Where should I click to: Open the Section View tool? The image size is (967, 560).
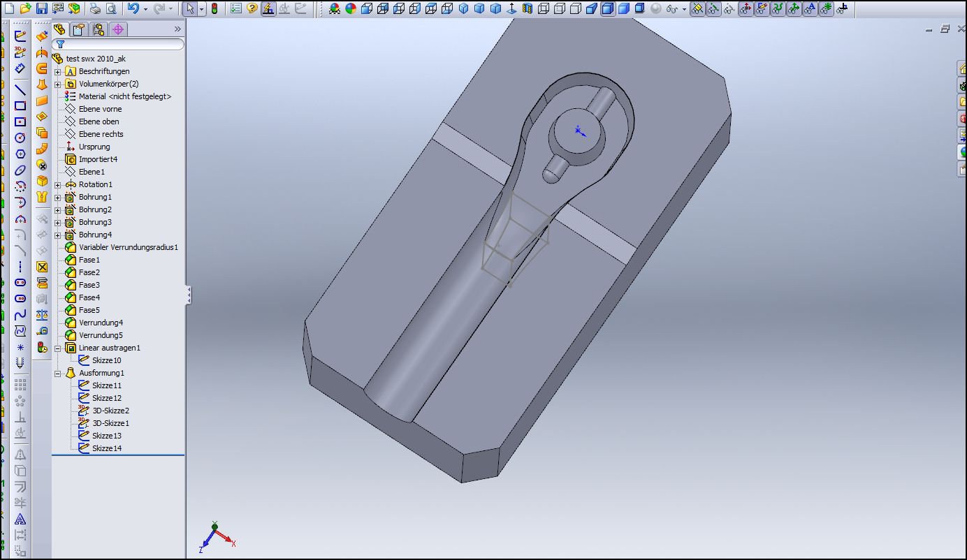point(527,9)
